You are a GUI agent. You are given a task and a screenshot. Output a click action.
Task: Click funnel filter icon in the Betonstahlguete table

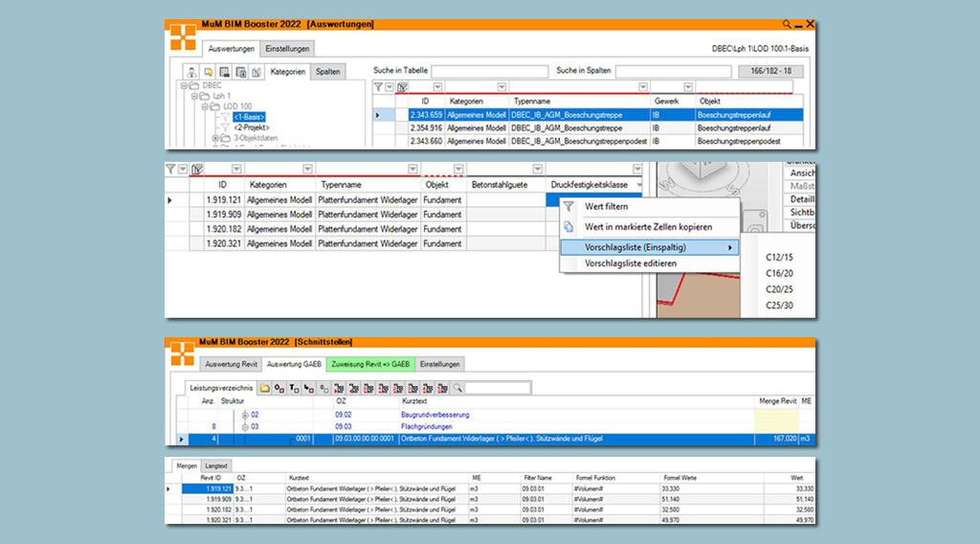(x=170, y=169)
